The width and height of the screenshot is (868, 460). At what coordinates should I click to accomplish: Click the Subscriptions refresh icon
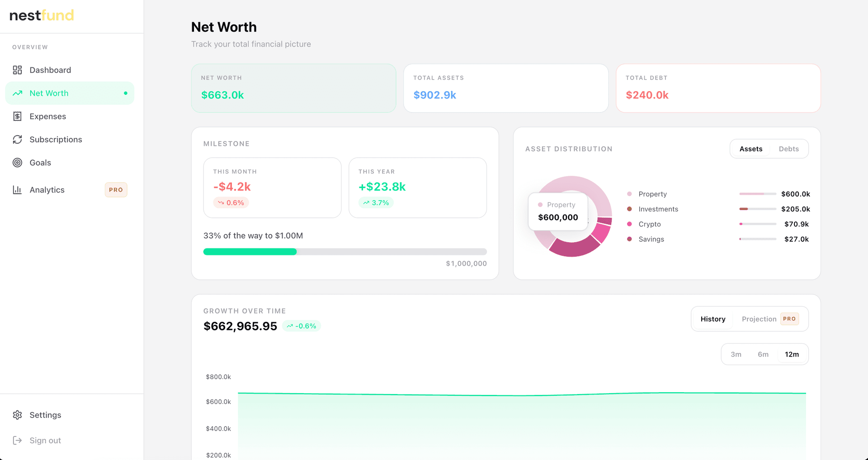[x=17, y=139]
